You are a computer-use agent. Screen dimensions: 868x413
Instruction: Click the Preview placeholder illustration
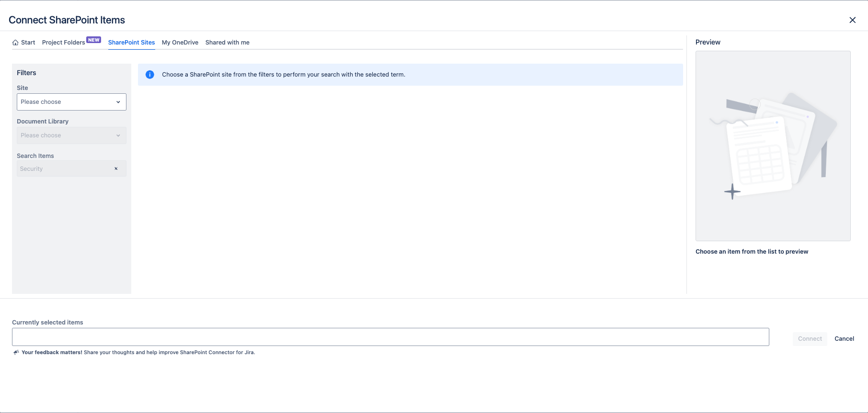773,146
